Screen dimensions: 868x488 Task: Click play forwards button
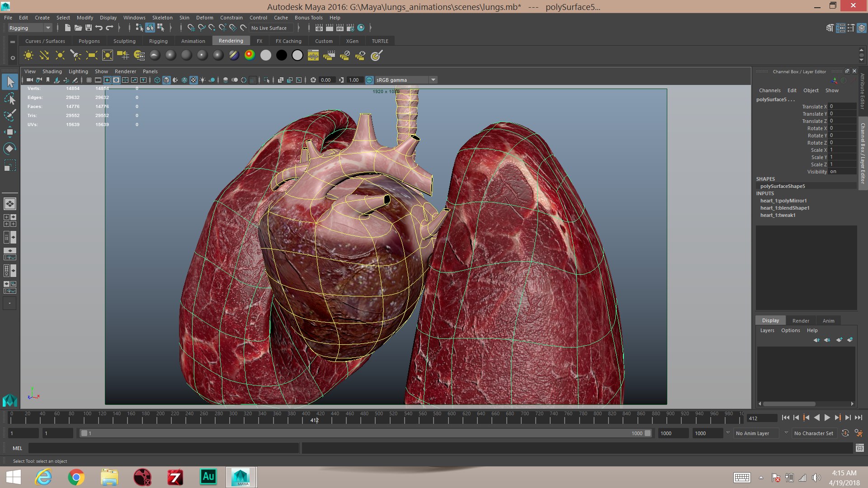coord(827,418)
